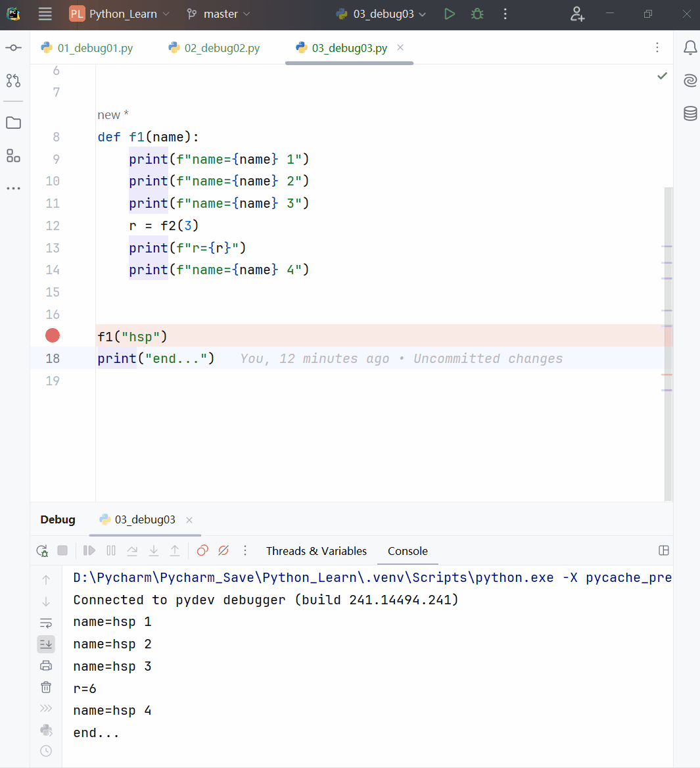This screenshot has width=700, height=768.
Task: Open the Pull Requests tool window
Action: coord(14,80)
